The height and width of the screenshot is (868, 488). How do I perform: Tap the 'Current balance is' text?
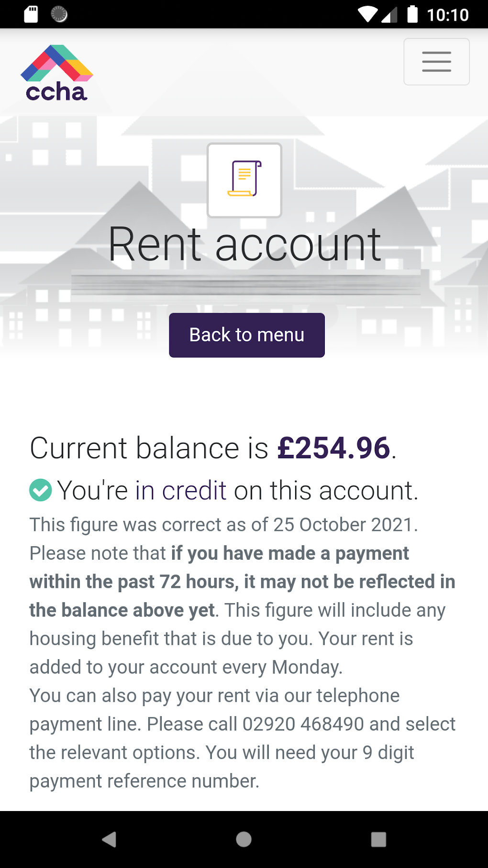(x=149, y=448)
